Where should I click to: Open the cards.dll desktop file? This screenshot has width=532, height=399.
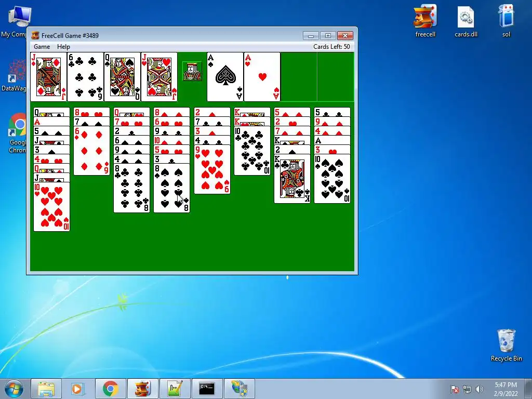tap(466, 20)
